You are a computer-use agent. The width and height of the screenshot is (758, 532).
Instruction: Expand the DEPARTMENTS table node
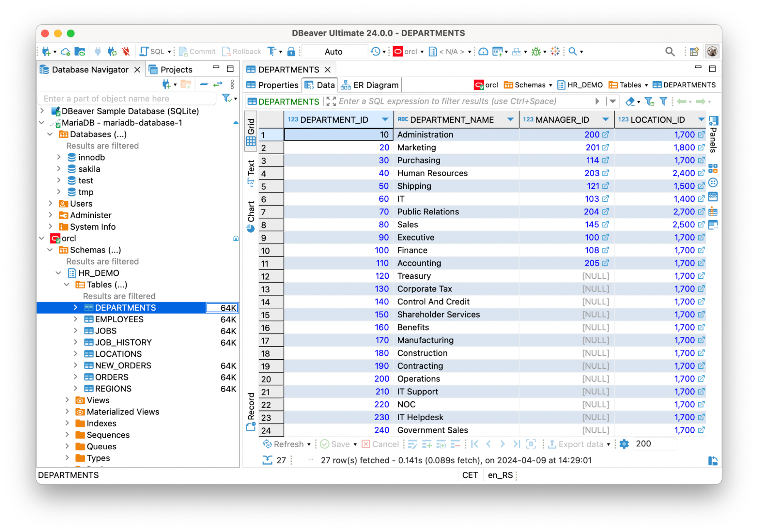click(75, 307)
